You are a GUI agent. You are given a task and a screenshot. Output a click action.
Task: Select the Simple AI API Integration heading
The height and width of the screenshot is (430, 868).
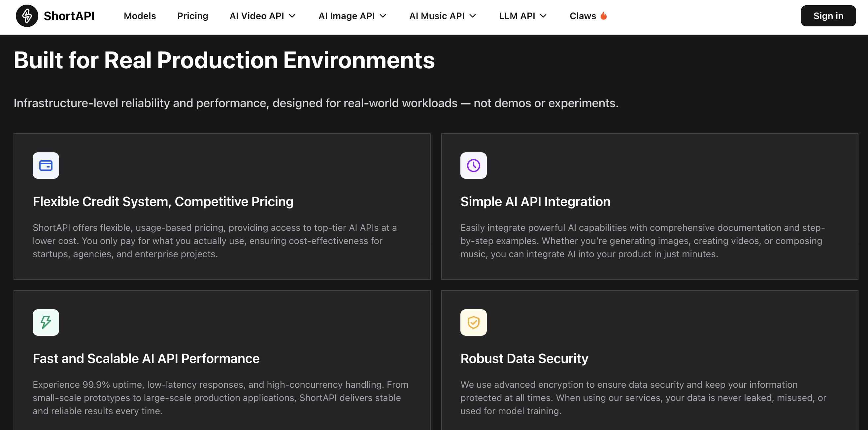coord(535,201)
